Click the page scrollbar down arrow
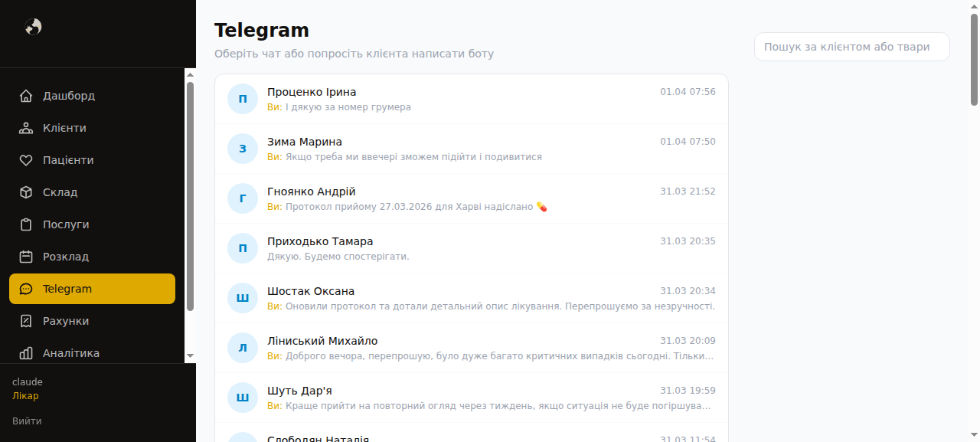The image size is (980, 442). pos(974,437)
